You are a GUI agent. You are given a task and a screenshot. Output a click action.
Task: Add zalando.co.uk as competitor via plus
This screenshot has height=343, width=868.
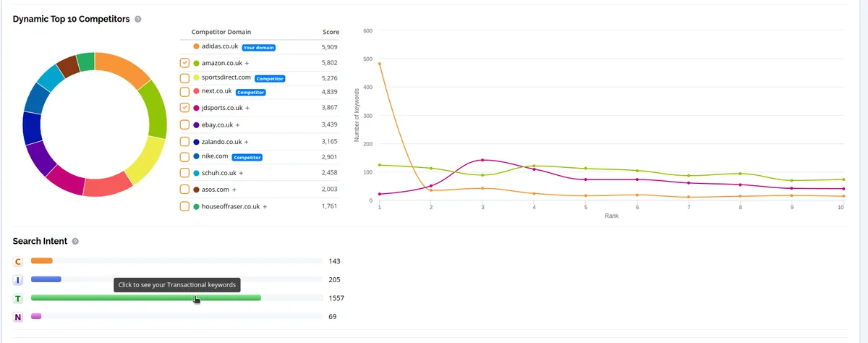(247, 143)
